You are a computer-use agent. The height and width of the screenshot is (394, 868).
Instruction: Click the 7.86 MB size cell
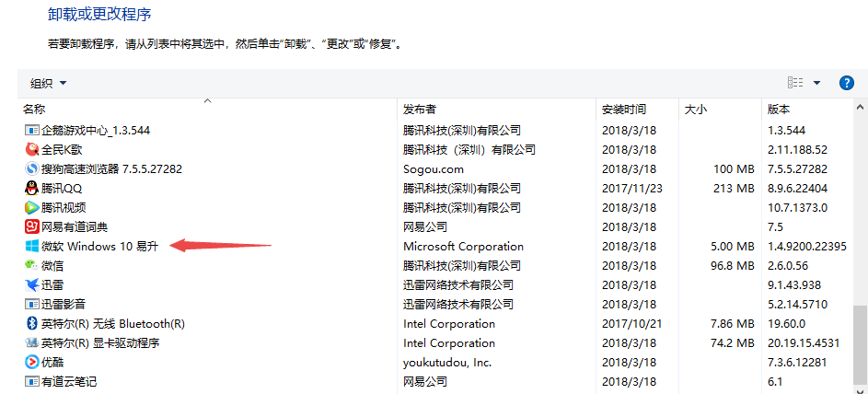click(x=733, y=324)
